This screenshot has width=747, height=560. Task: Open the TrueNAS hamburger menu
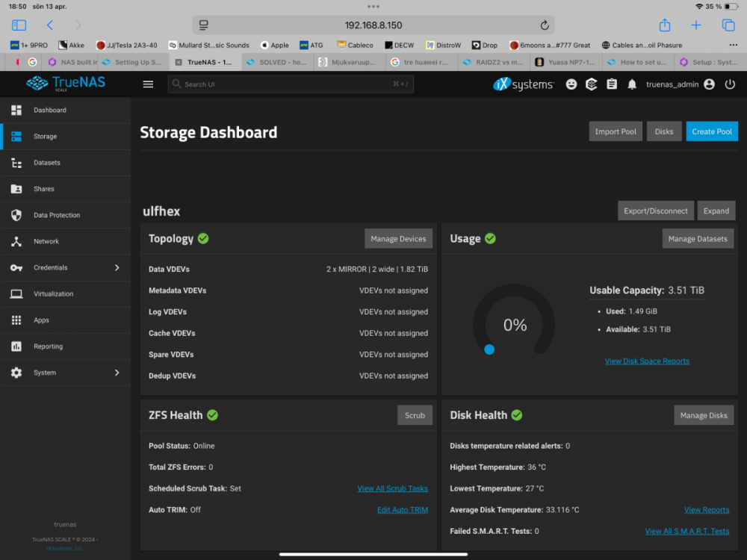[x=148, y=84]
